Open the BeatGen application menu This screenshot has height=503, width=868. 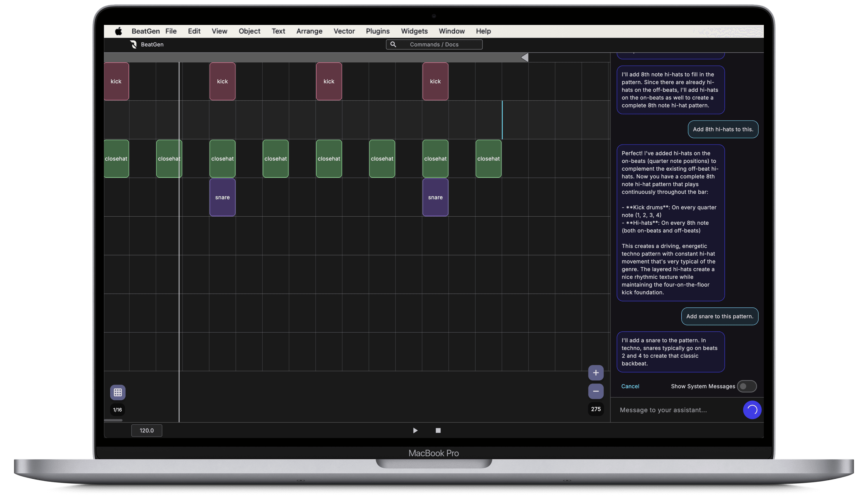click(145, 31)
